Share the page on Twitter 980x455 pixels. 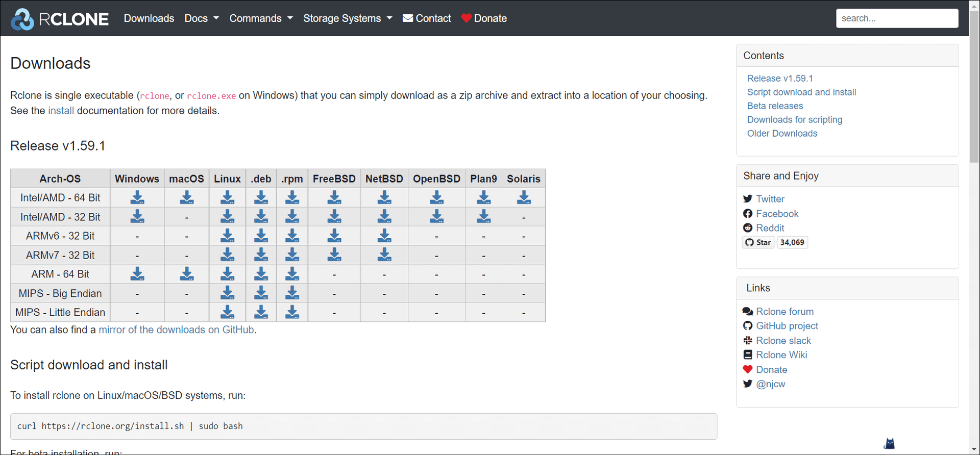[770, 199]
